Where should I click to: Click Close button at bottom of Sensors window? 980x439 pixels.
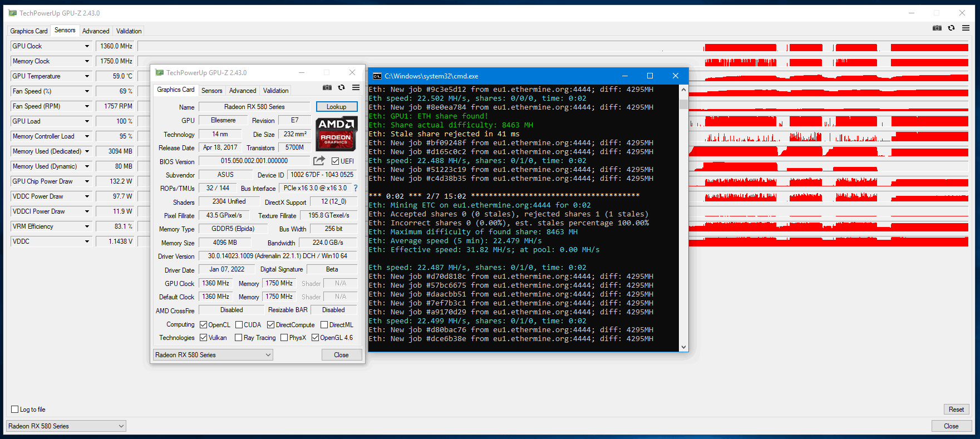(x=952, y=426)
